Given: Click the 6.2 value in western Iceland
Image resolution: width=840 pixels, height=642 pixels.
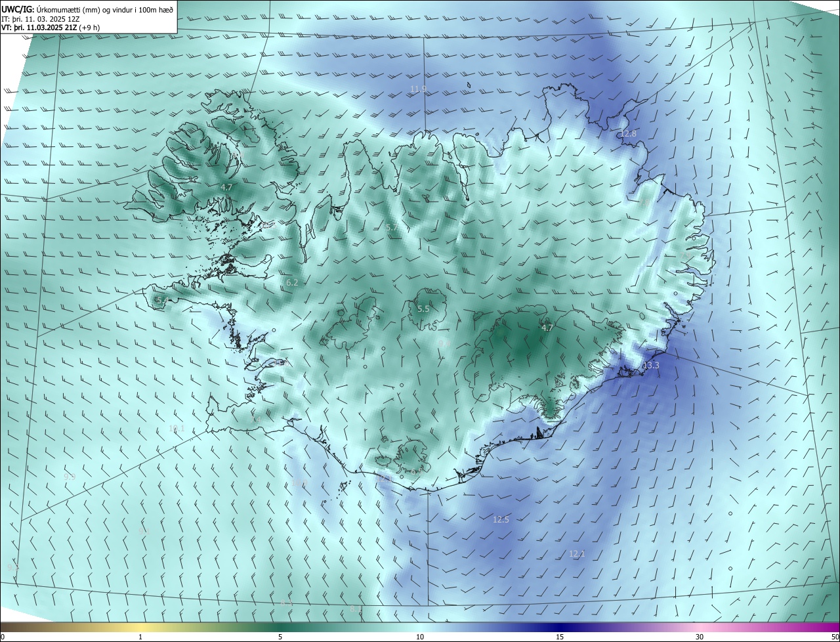Looking at the screenshot, I should point(293,283).
